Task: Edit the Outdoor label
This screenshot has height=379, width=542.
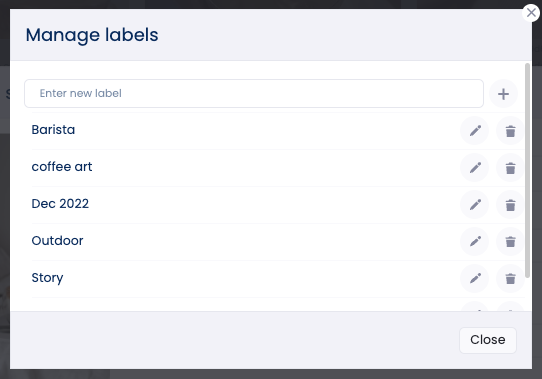Action: [475, 242]
